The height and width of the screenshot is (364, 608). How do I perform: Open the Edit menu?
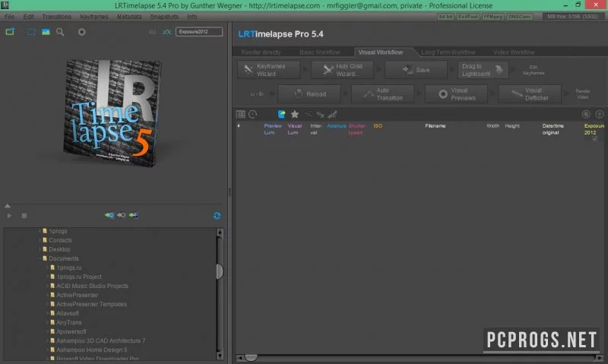tap(28, 17)
